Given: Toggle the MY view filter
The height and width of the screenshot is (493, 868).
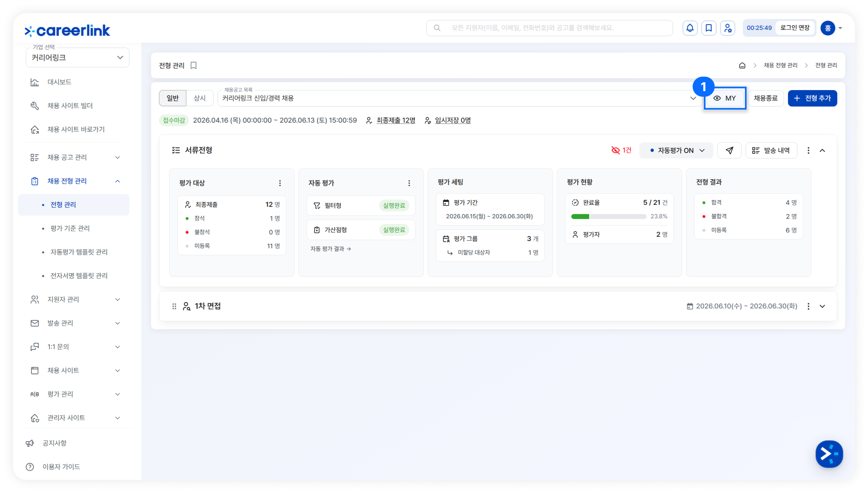Looking at the screenshot, I should [x=725, y=98].
